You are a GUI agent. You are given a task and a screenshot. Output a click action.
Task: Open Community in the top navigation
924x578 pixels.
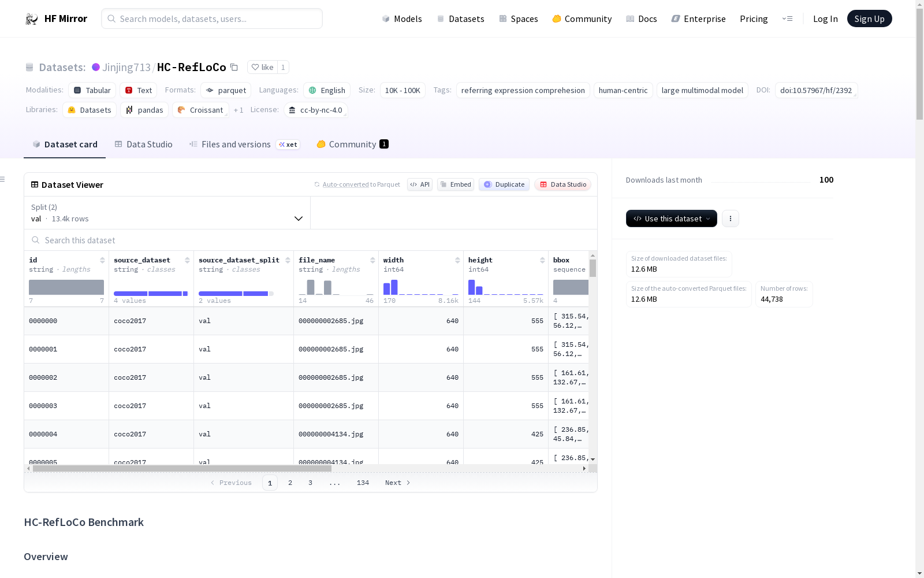pos(582,19)
